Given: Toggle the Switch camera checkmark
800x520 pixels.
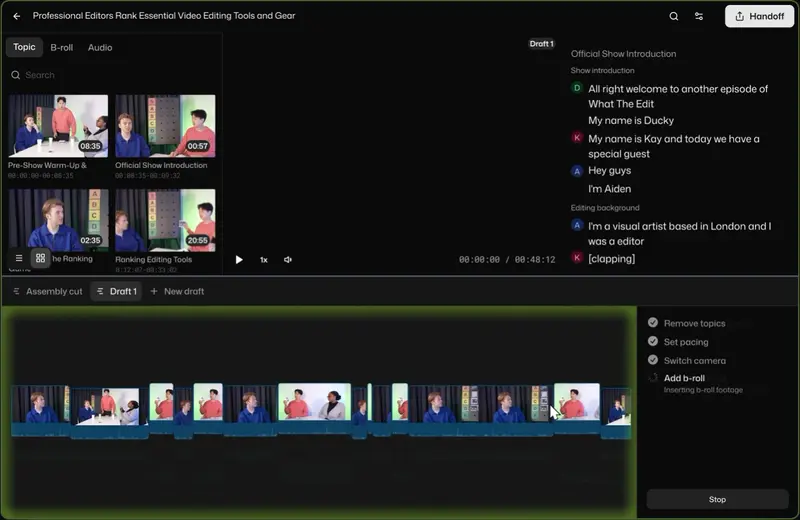Looking at the screenshot, I should point(653,360).
